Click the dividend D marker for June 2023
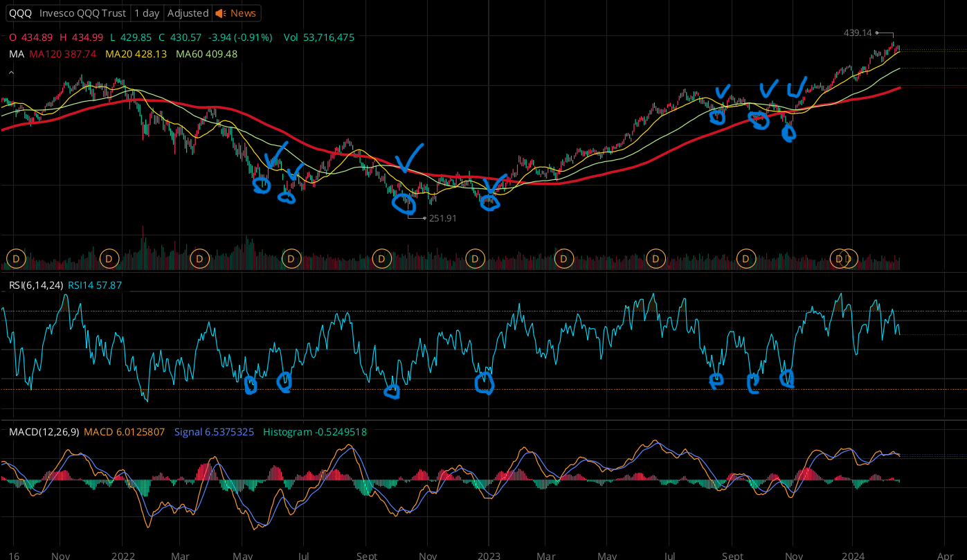 click(655, 260)
